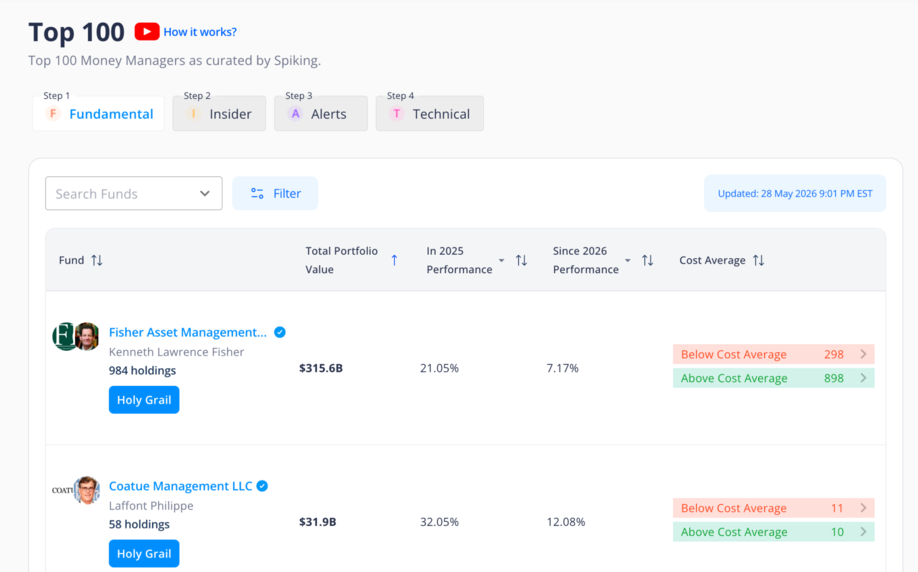Viewport: 918px width, 572px height.
Task: Select the $31.9B portfolio value
Action: (x=317, y=522)
